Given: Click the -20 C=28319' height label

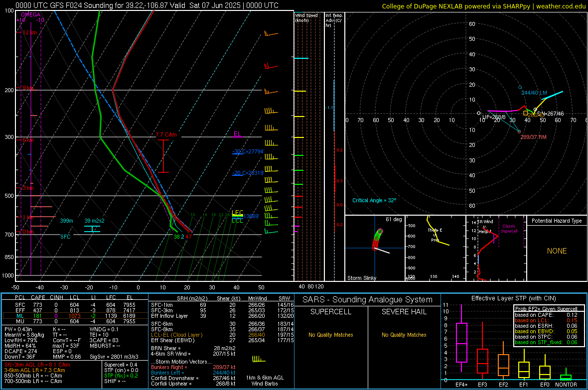Looking at the screenshot, I should click(x=248, y=173).
